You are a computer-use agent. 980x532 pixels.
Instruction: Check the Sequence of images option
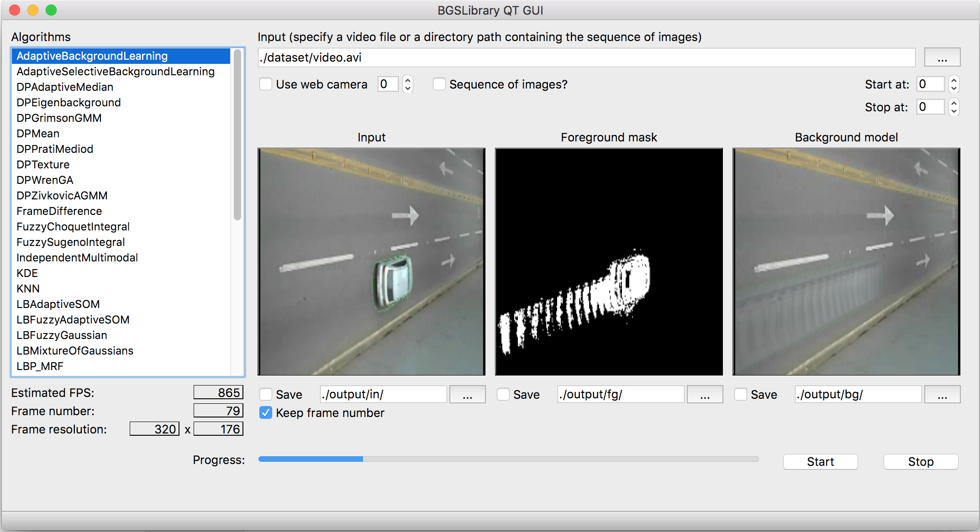(x=439, y=84)
